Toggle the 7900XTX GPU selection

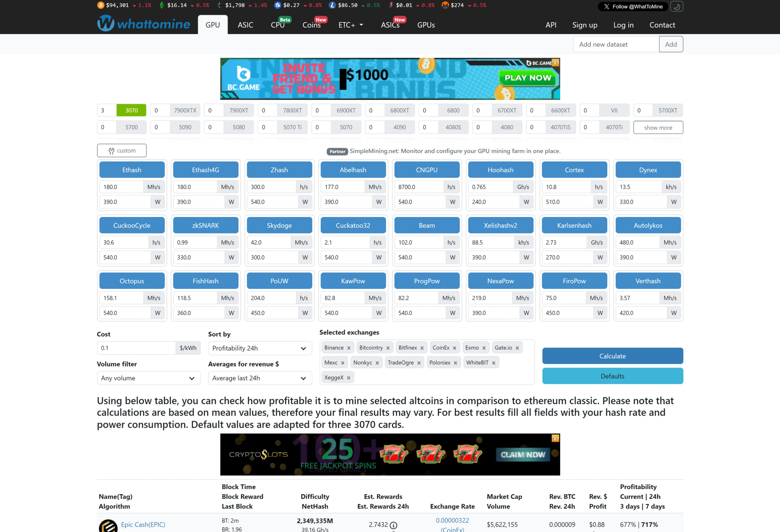coord(185,110)
